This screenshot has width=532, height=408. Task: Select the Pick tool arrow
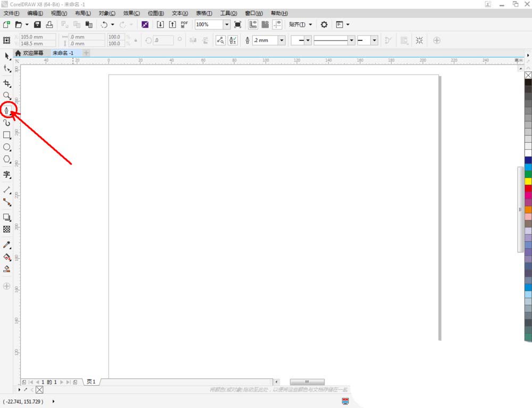(7, 56)
